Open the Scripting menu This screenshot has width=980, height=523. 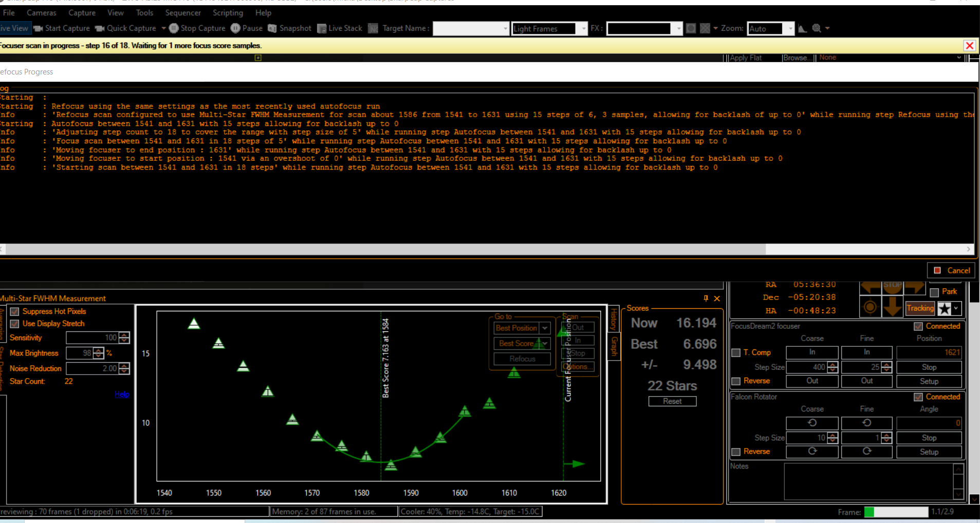click(228, 12)
